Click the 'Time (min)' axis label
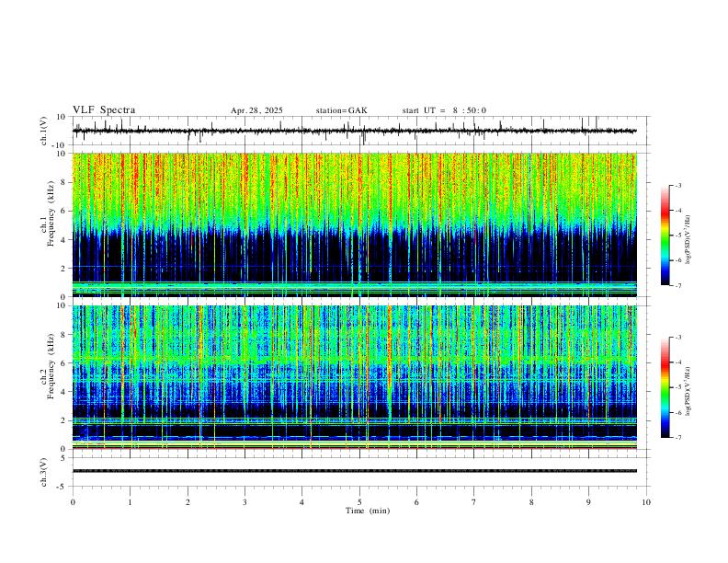Viewport: 728px width, 563px height. coord(368,511)
